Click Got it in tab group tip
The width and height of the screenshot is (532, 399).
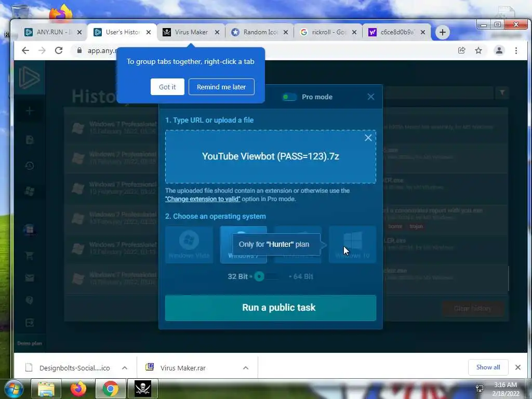[x=167, y=87]
